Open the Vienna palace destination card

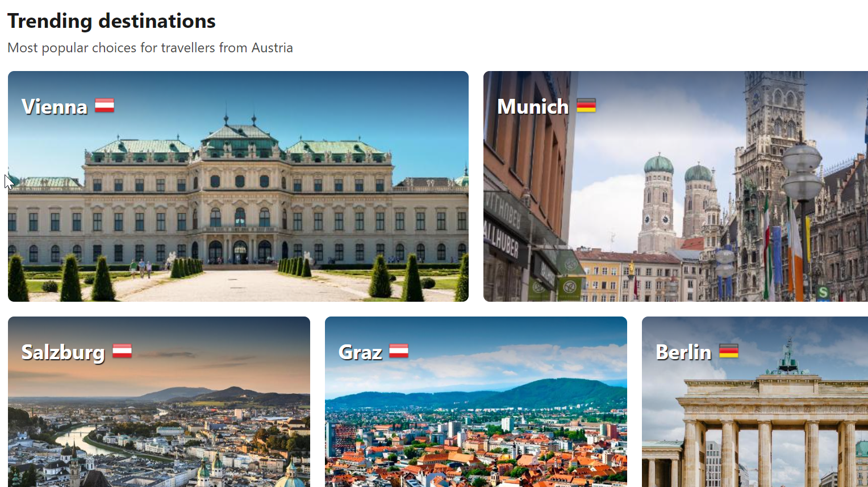pos(238,186)
